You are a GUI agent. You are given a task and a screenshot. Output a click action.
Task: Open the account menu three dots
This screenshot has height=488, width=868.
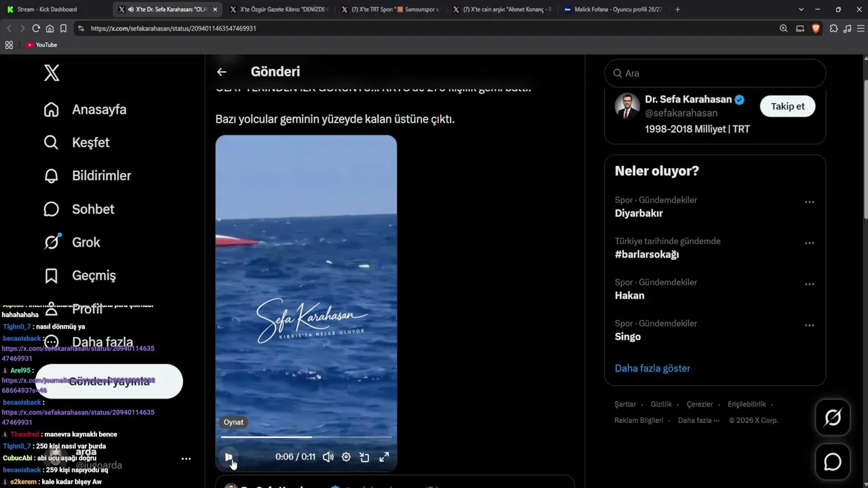(186, 459)
